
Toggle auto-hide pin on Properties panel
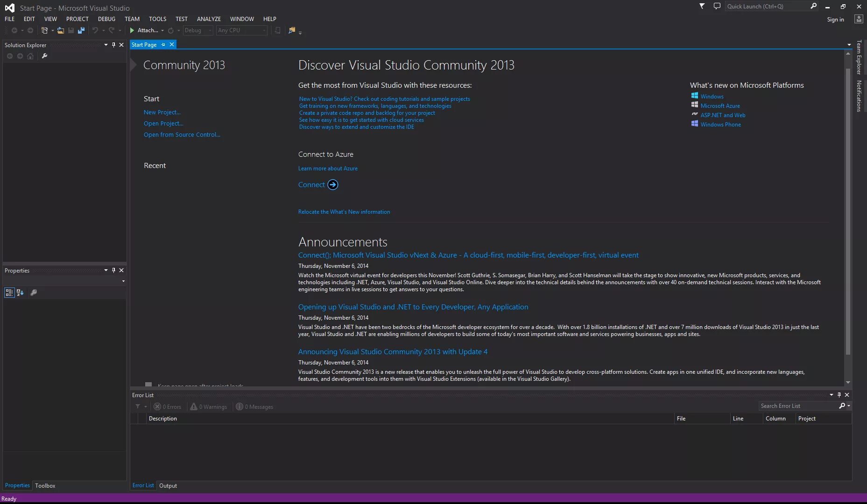click(113, 270)
